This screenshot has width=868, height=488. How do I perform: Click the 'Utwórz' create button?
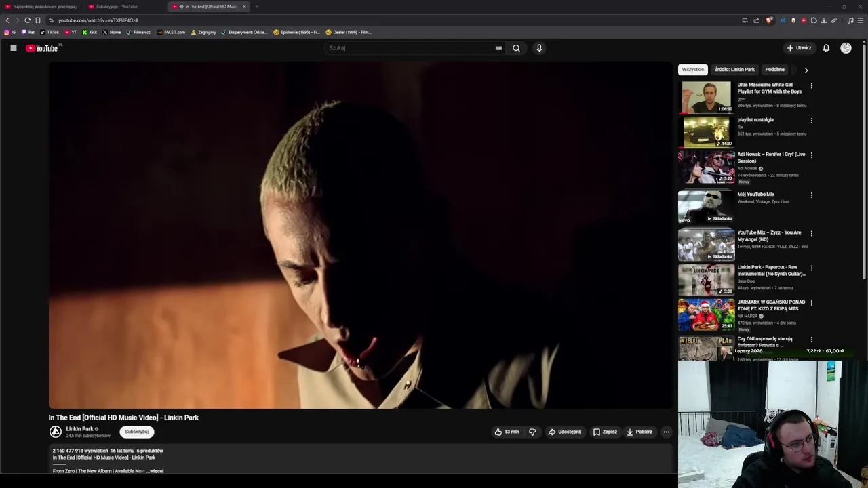click(799, 48)
